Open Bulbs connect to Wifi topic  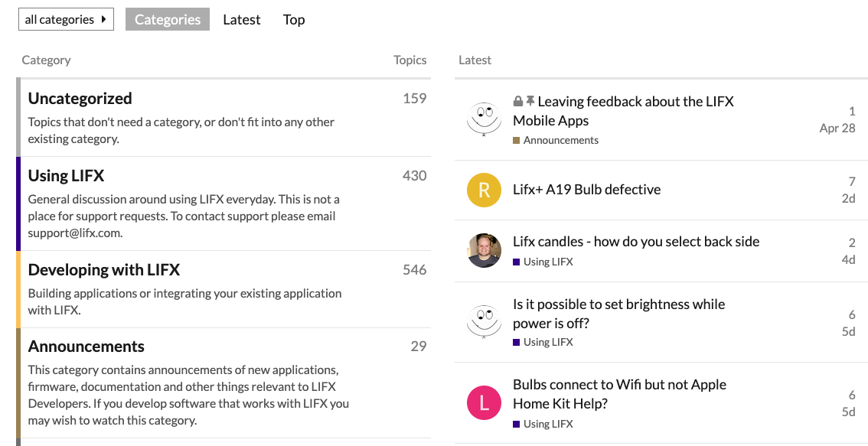click(619, 394)
